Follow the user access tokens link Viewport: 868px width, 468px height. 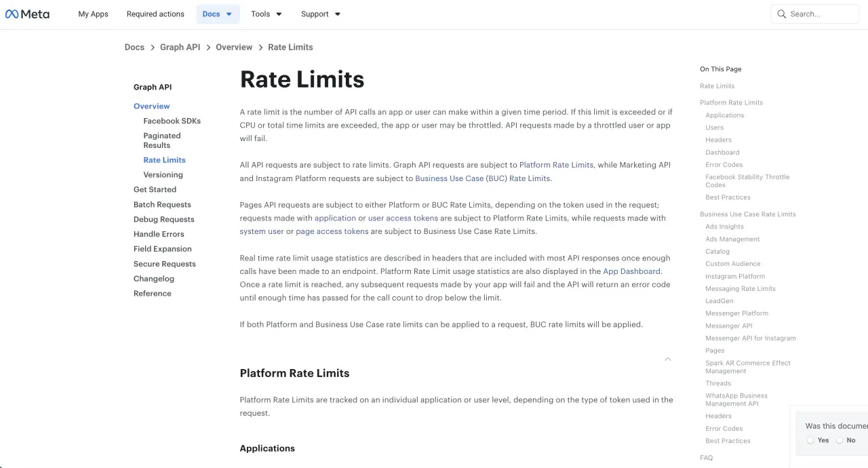(x=403, y=218)
